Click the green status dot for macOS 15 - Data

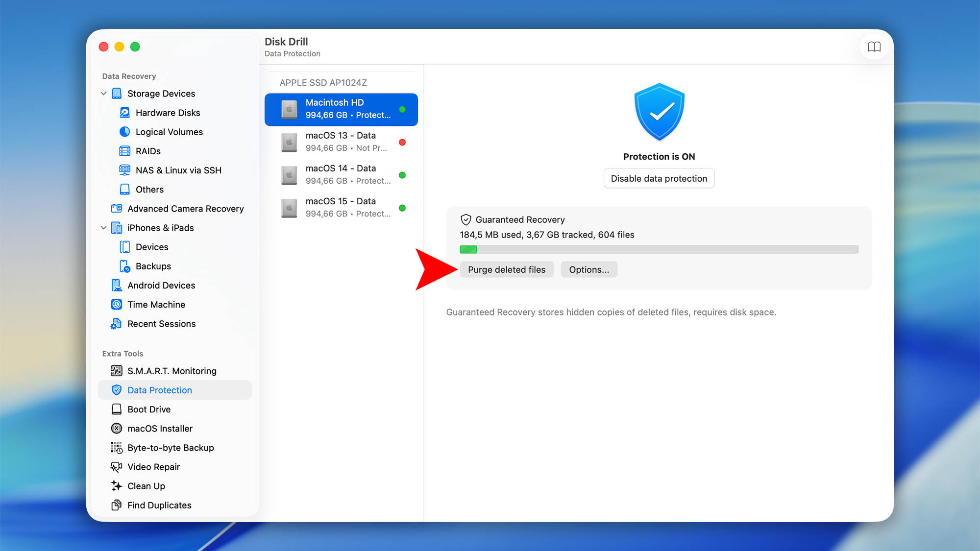[402, 208]
